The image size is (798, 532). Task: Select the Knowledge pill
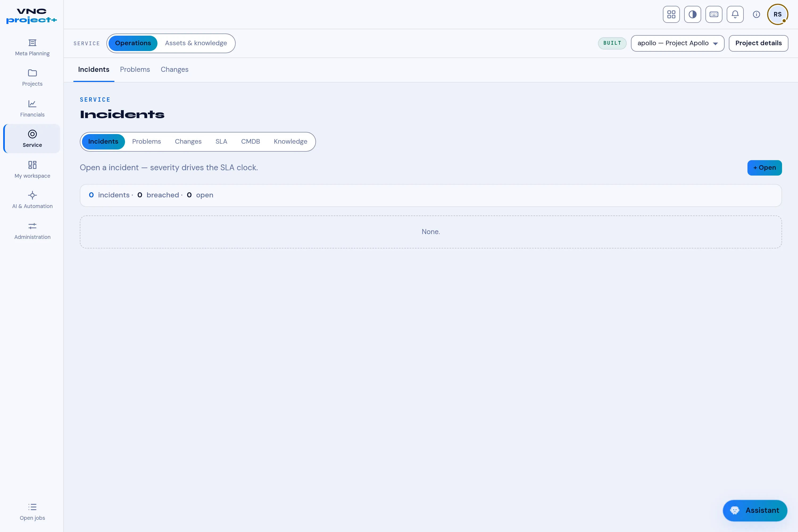290,142
